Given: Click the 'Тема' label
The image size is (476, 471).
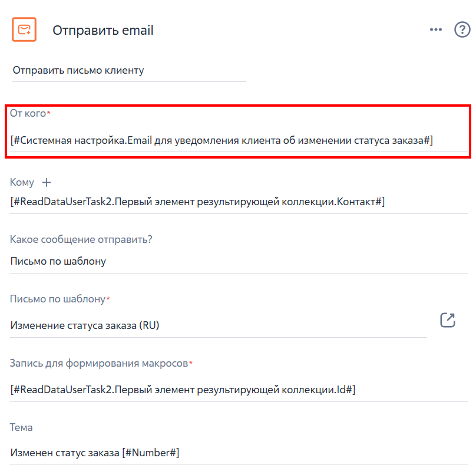Looking at the screenshot, I should 21,427.
